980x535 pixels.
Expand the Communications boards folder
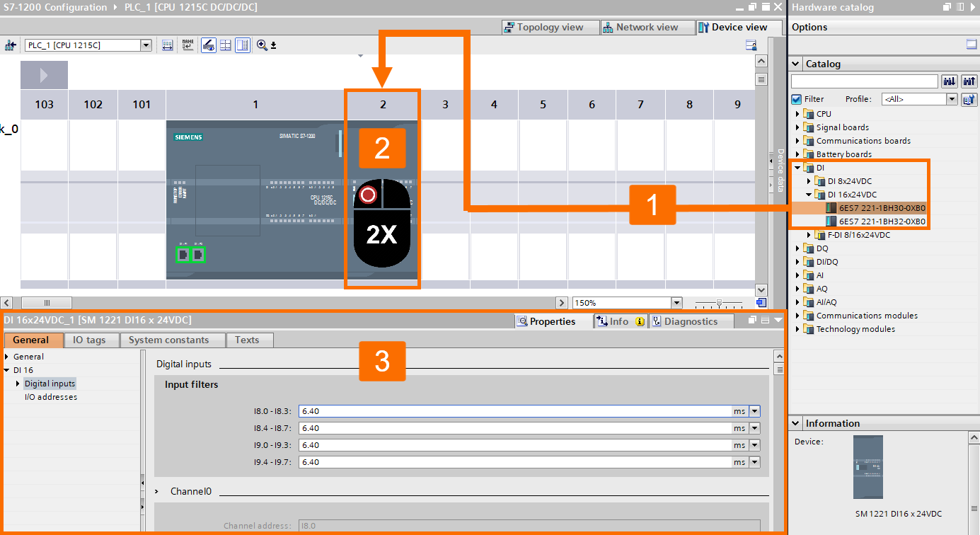point(797,141)
